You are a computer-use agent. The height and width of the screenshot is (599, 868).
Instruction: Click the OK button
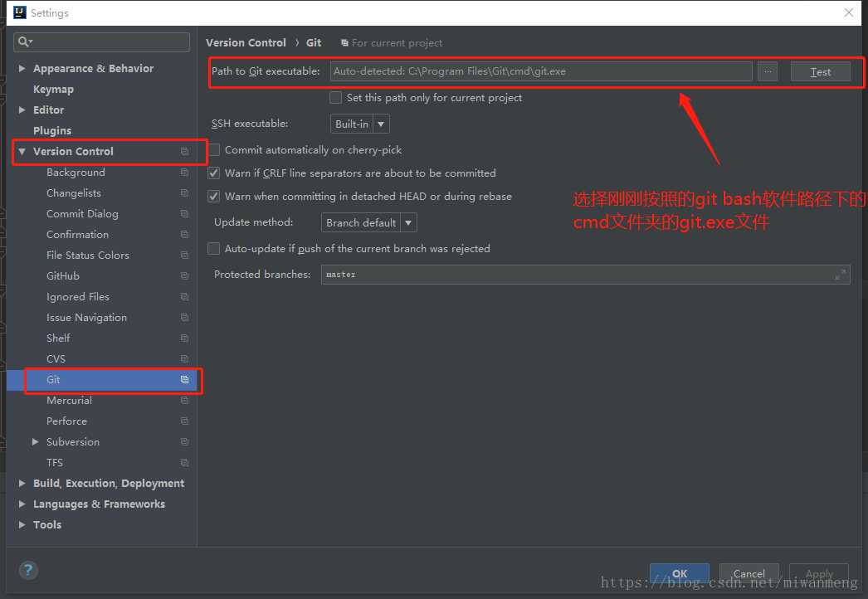pyautogui.click(x=680, y=573)
